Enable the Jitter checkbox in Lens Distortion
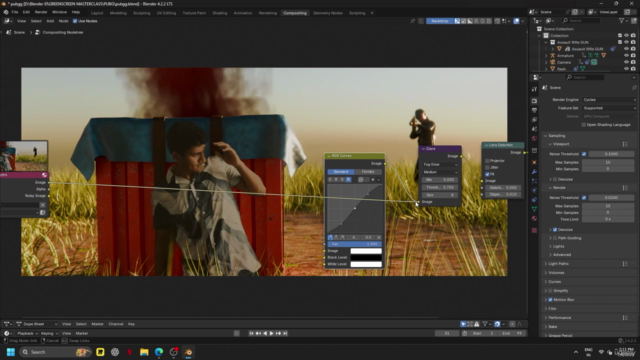640x360 pixels. tap(487, 167)
